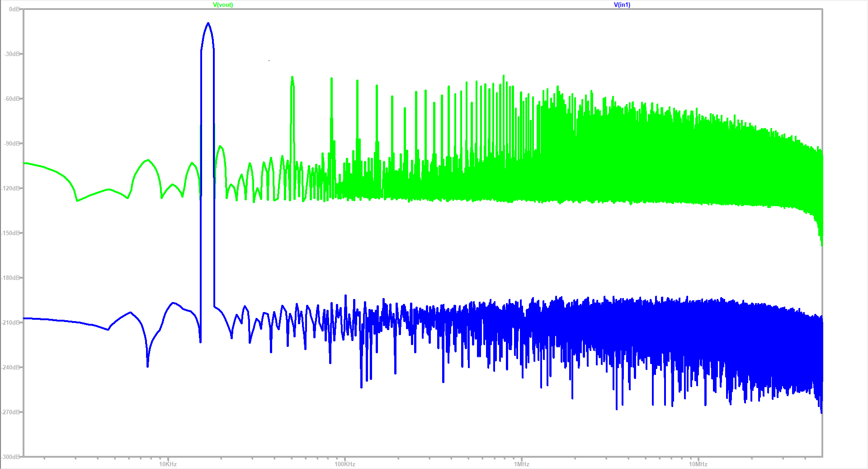Image resolution: width=868 pixels, height=469 pixels.
Task: Click the -60dB vertical axis label
Action: tap(12, 99)
